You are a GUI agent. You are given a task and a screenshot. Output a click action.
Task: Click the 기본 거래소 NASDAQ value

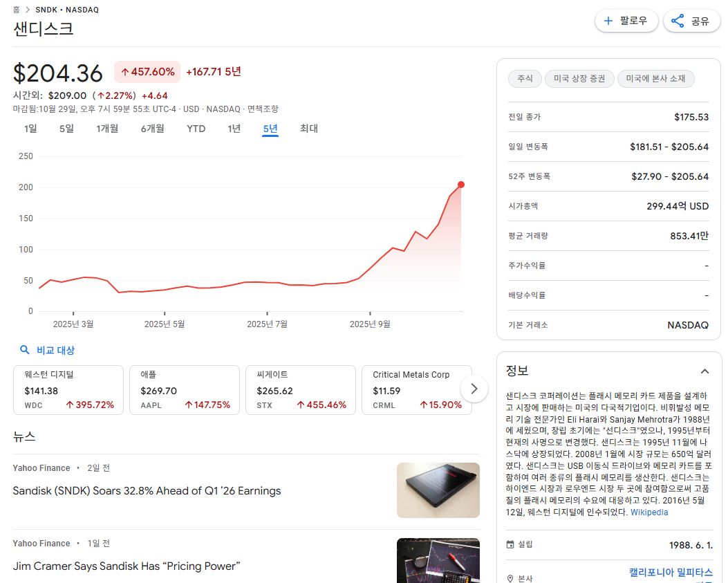(688, 325)
